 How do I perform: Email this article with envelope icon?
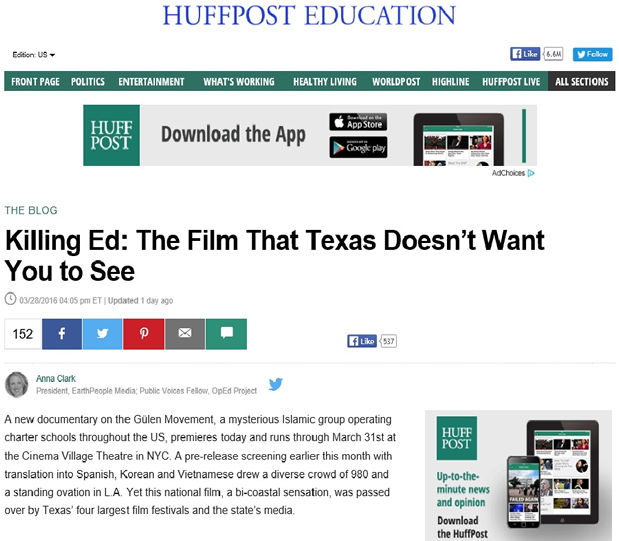185,334
